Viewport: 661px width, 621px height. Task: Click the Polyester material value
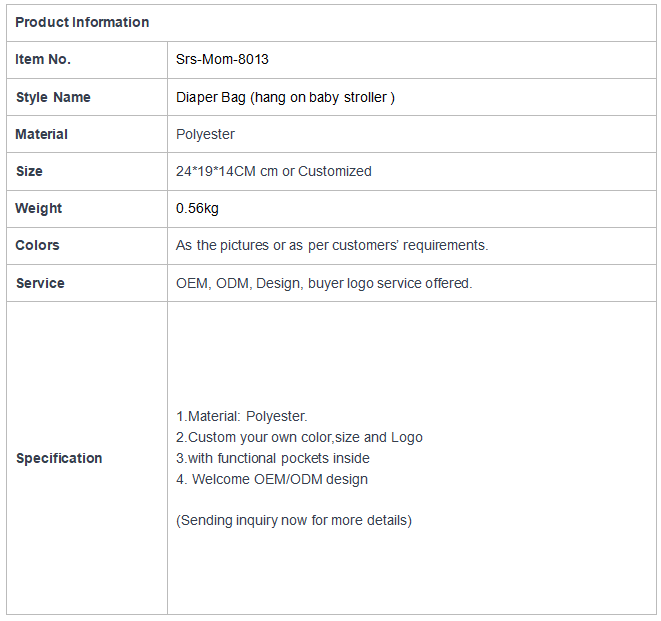point(205,134)
